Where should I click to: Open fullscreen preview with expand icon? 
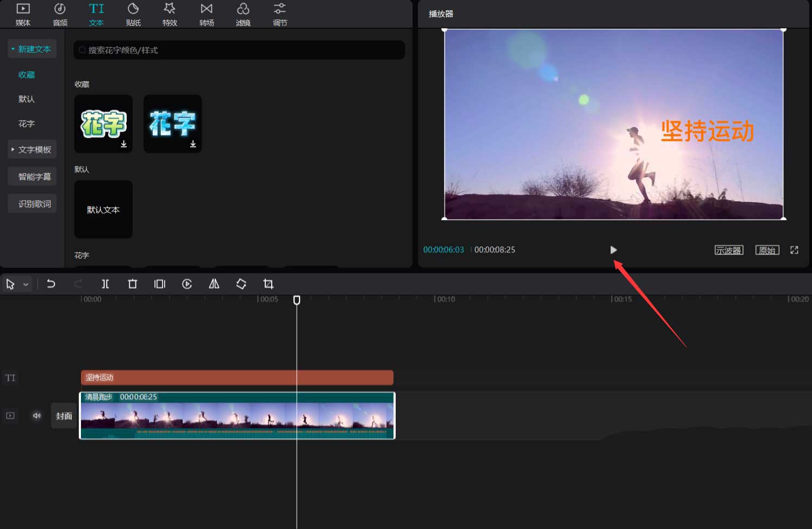794,250
